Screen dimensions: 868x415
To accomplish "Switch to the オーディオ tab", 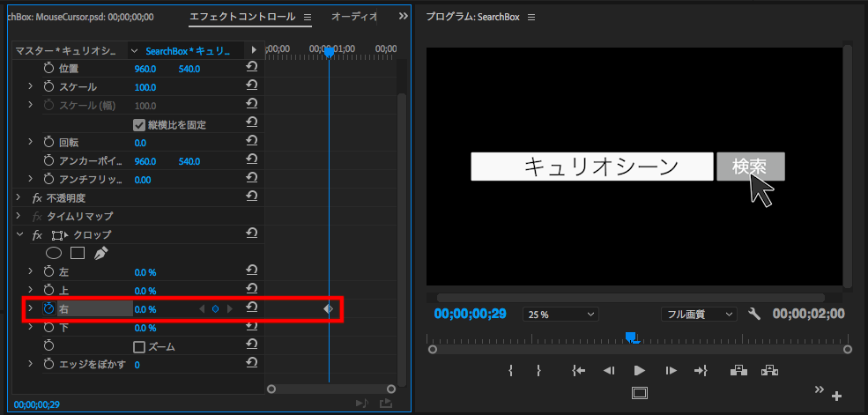I will 354,17.
